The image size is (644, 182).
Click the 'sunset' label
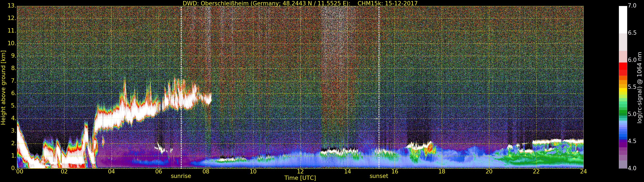(379, 176)
